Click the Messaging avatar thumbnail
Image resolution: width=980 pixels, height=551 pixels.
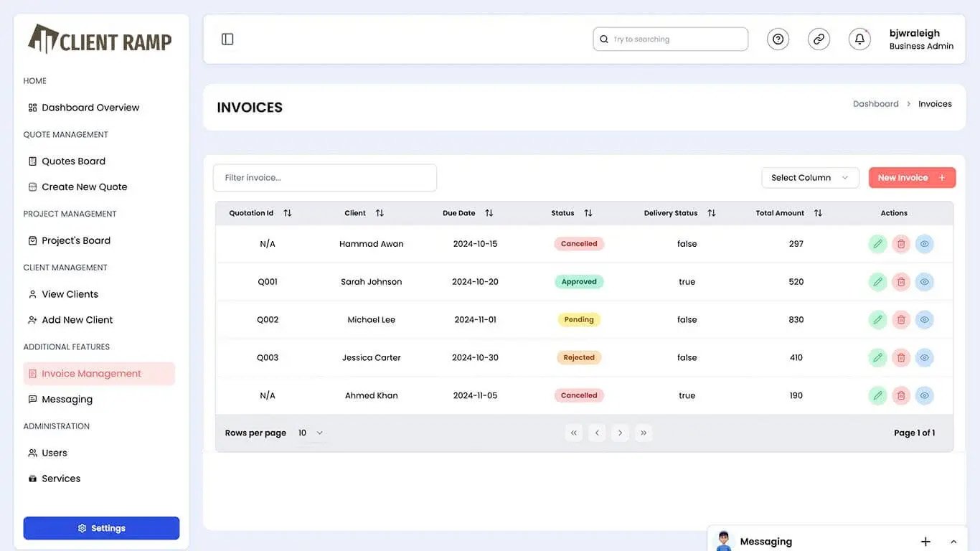pos(724,541)
